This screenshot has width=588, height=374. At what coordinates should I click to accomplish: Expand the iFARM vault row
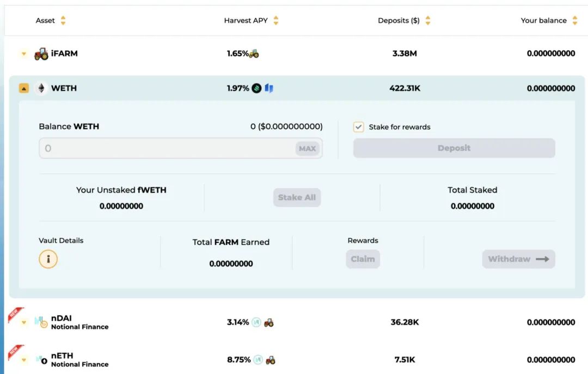click(24, 54)
